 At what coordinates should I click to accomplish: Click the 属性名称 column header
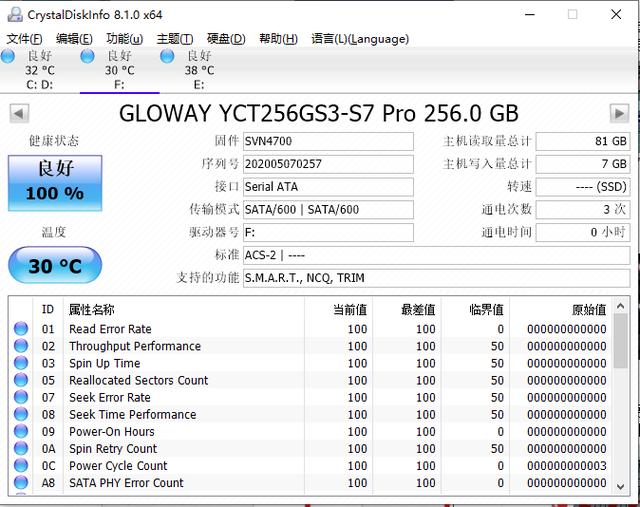(184, 309)
